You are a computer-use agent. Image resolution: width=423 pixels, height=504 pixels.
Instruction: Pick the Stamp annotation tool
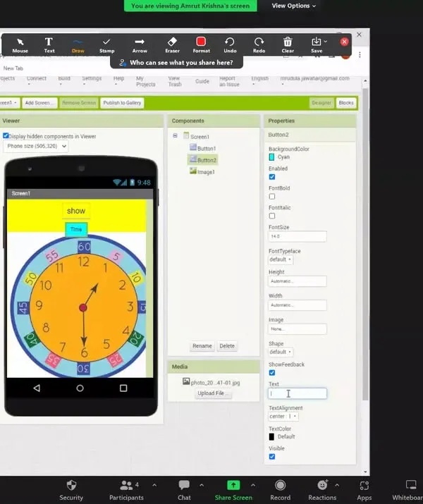[106, 45]
